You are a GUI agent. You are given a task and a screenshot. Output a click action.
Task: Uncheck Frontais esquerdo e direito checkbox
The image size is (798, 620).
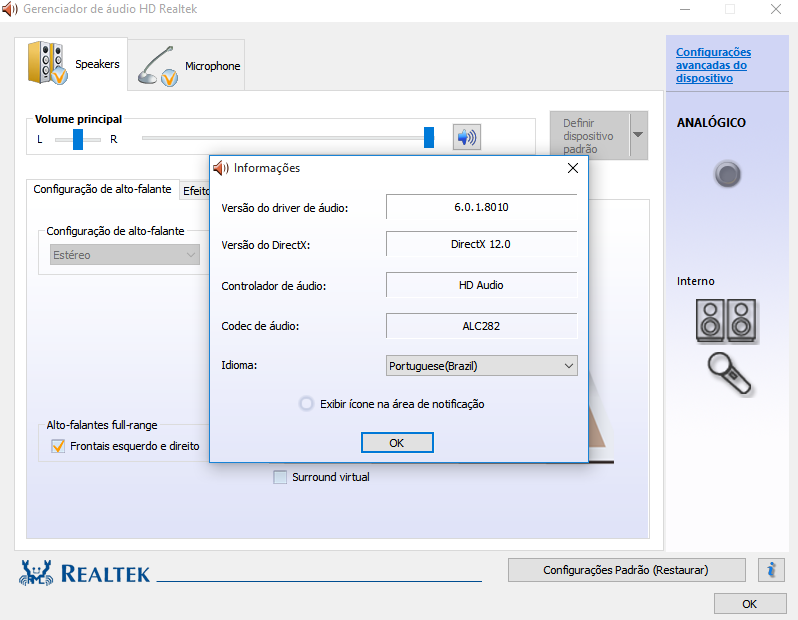tap(58, 446)
